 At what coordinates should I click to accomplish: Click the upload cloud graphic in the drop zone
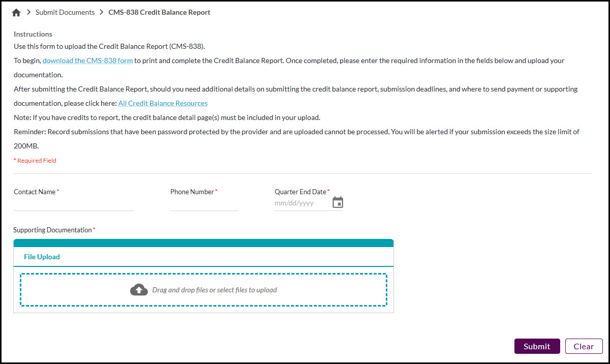point(138,289)
